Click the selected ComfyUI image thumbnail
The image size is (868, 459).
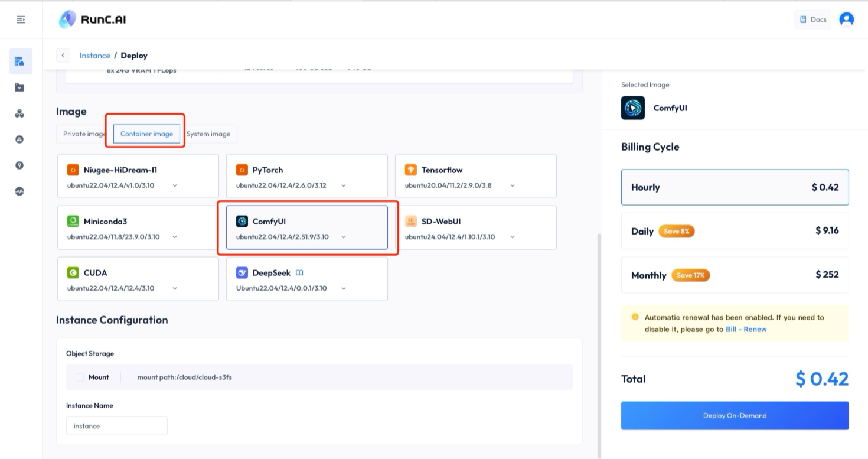pyautogui.click(x=633, y=108)
